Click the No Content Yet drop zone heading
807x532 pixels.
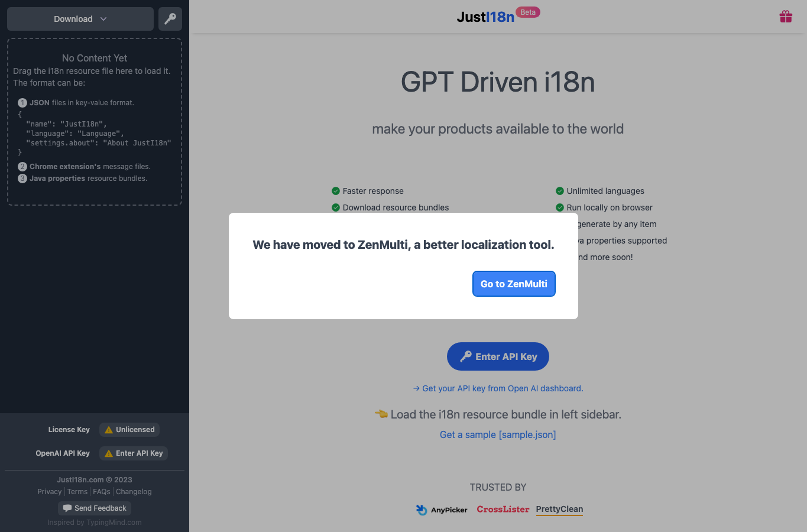95,58
